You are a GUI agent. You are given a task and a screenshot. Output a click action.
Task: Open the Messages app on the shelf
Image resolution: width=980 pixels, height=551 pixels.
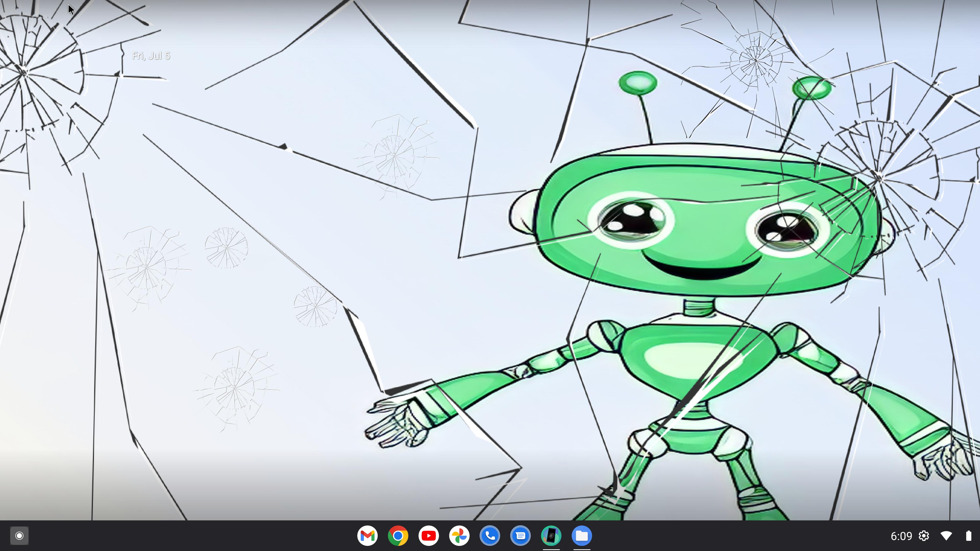click(520, 536)
